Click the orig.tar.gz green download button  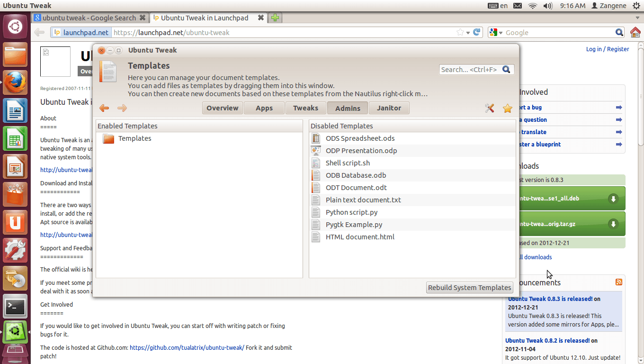click(x=572, y=224)
